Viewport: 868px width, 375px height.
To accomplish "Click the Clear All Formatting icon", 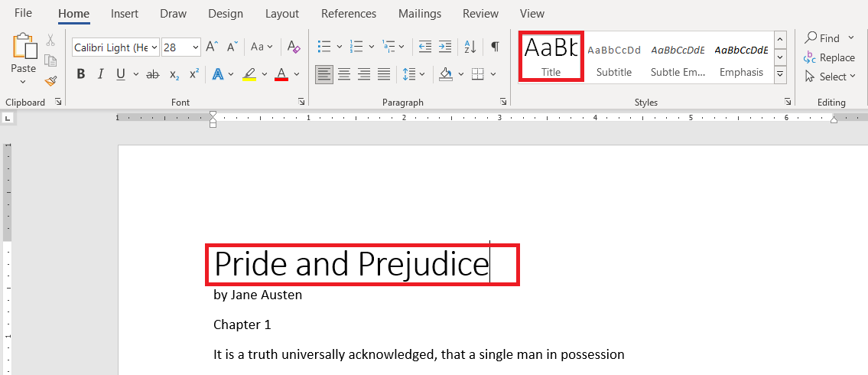I will [294, 47].
